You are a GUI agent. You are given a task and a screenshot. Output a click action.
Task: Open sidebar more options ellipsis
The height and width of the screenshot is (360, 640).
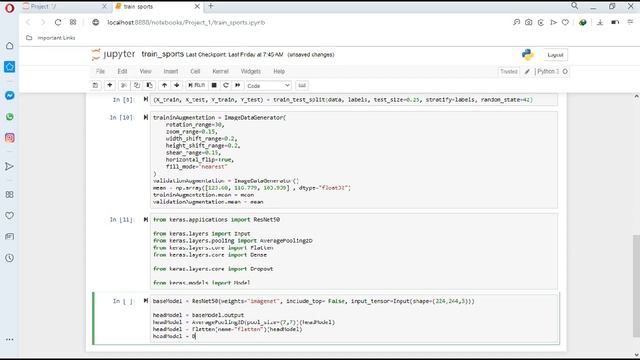9,339
